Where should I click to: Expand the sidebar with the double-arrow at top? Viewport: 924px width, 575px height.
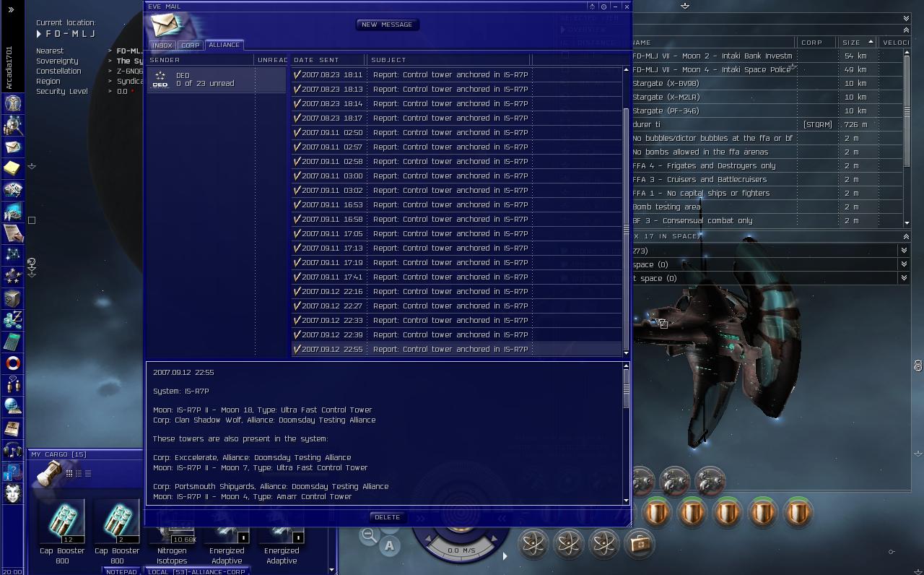click(x=11, y=10)
